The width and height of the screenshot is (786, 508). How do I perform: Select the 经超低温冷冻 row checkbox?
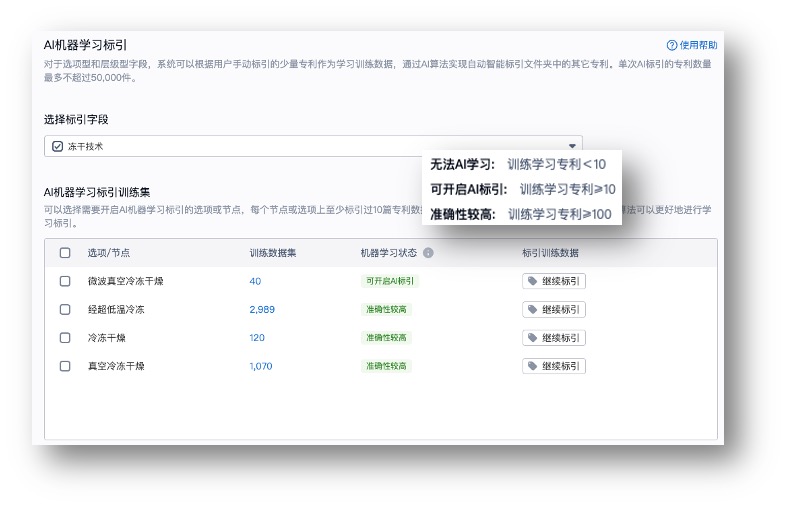click(65, 310)
